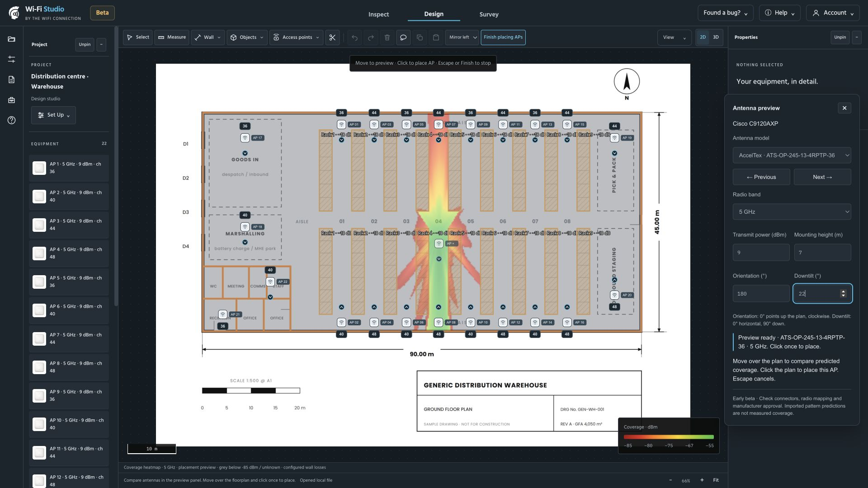Click the Transmit power input field
Image resolution: width=868 pixels, height=488 pixels.
click(761, 253)
